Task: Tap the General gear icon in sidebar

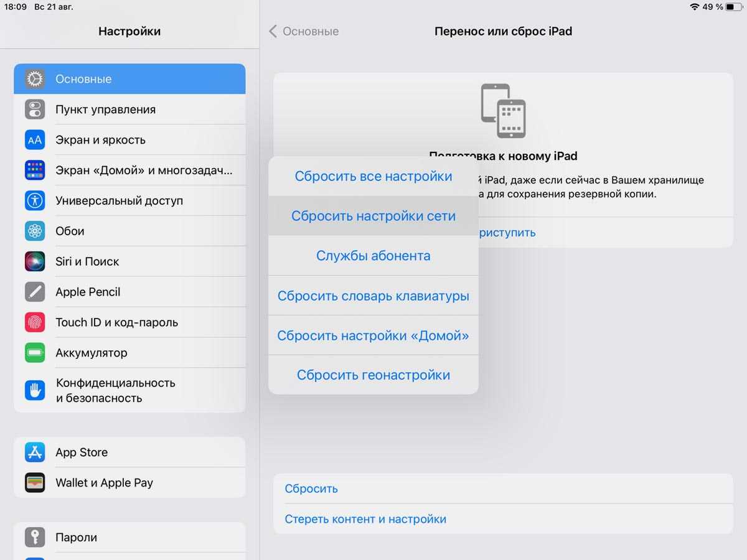Action: pyautogui.click(x=35, y=79)
